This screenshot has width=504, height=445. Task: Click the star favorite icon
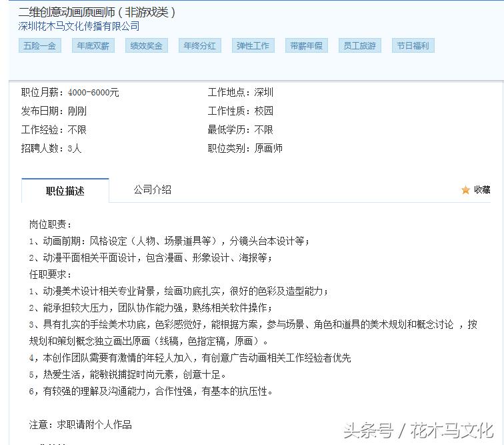(465, 190)
